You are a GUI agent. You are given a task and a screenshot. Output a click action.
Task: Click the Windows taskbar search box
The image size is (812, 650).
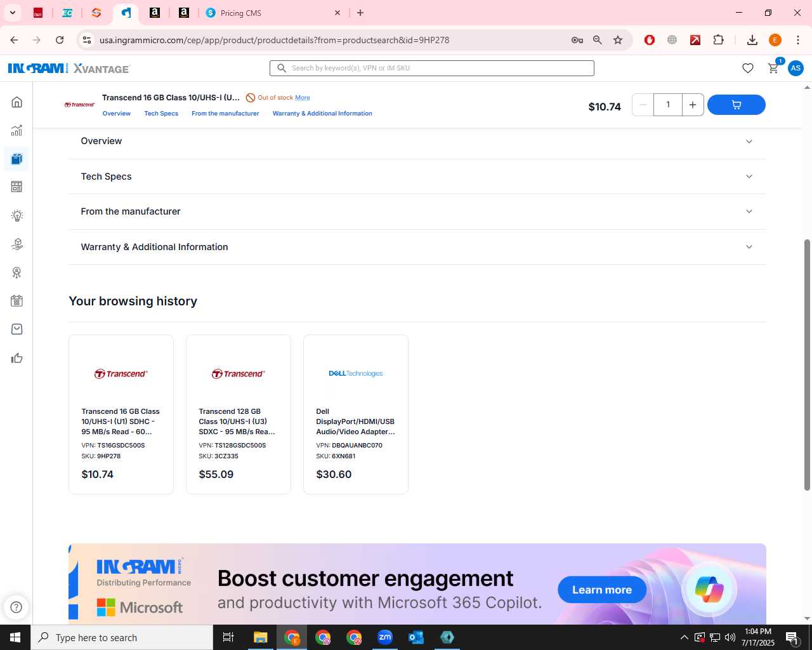[122, 637]
